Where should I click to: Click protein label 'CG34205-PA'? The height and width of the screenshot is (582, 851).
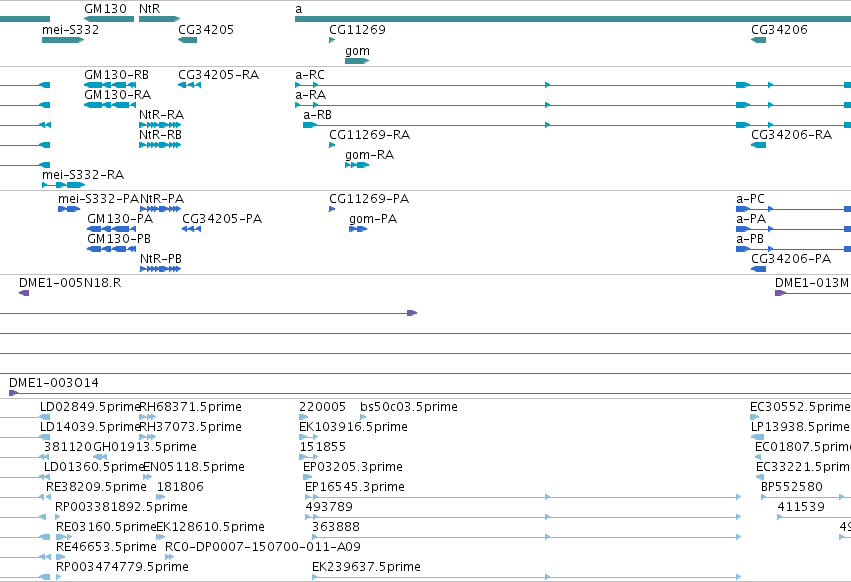tap(222, 219)
